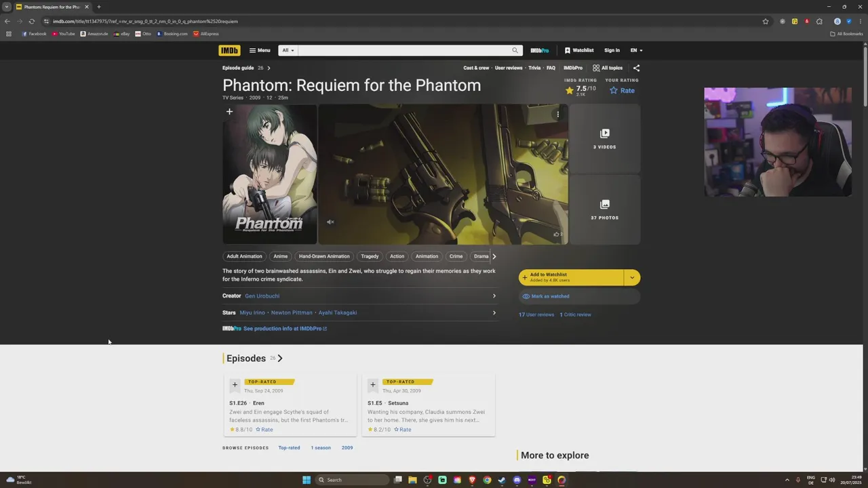Add poster to watchlist with plus ribbon
Screen dimensions: 868x488
pyautogui.click(x=229, y=112)
